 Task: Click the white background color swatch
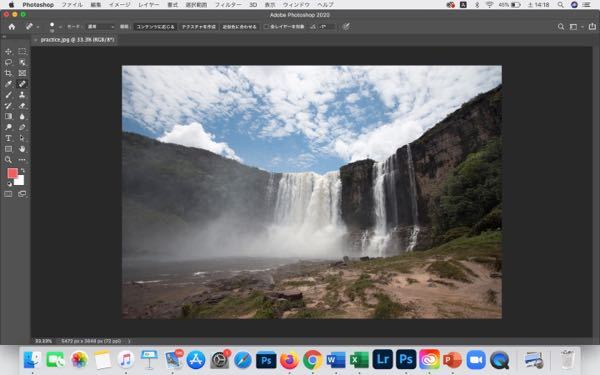(x=20, y=181)
